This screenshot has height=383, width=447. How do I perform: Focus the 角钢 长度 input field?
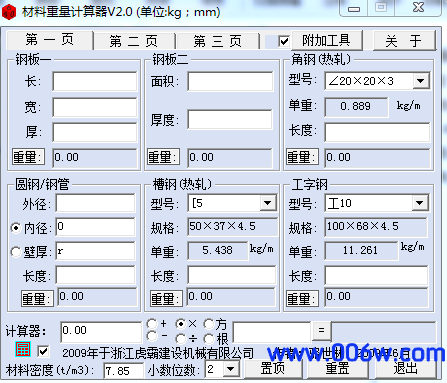click(x=377, y=132)
